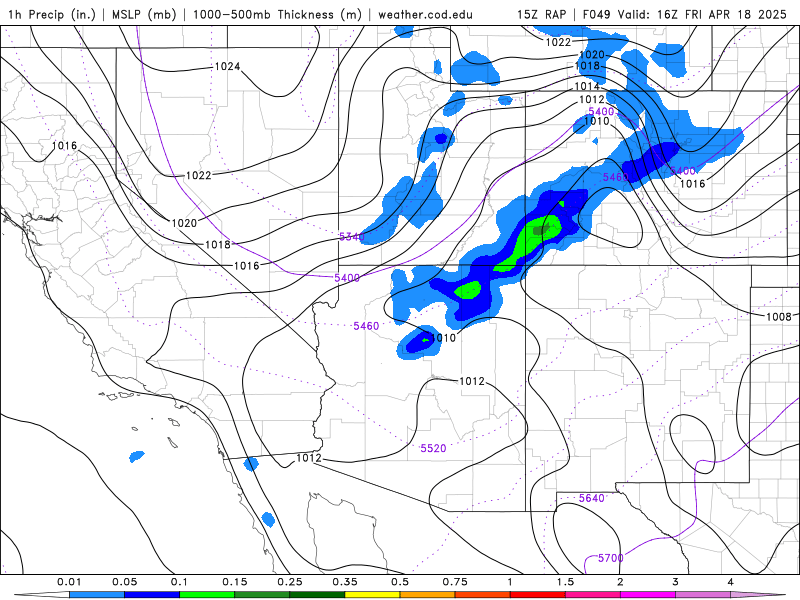Click the legend value '0.25'
The height and width of the screenshot is (600, 800).
(x=290, y=582)
